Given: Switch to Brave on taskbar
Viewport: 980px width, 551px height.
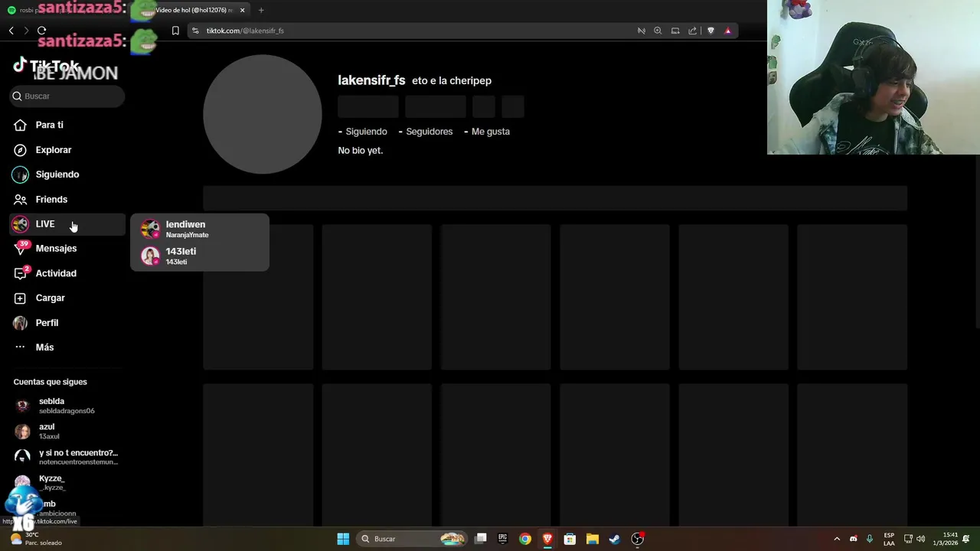Looking at the screenshot, I should tap(547, 539).
